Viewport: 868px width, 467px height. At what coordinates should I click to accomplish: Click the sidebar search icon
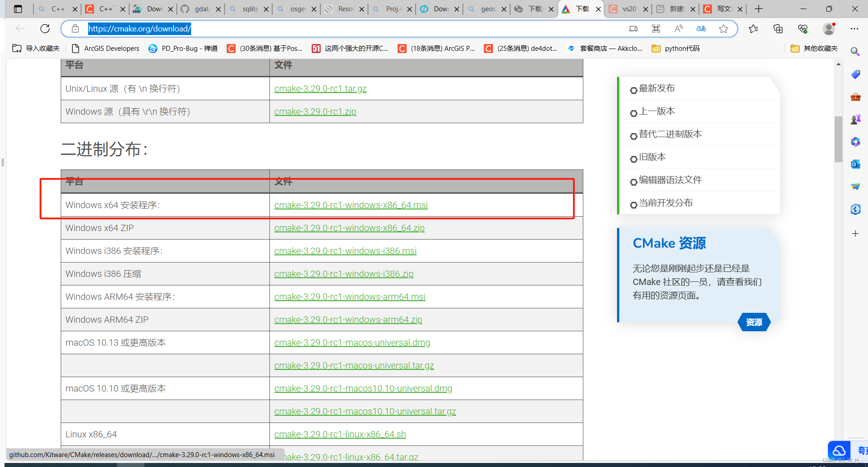tap(855, 52)
